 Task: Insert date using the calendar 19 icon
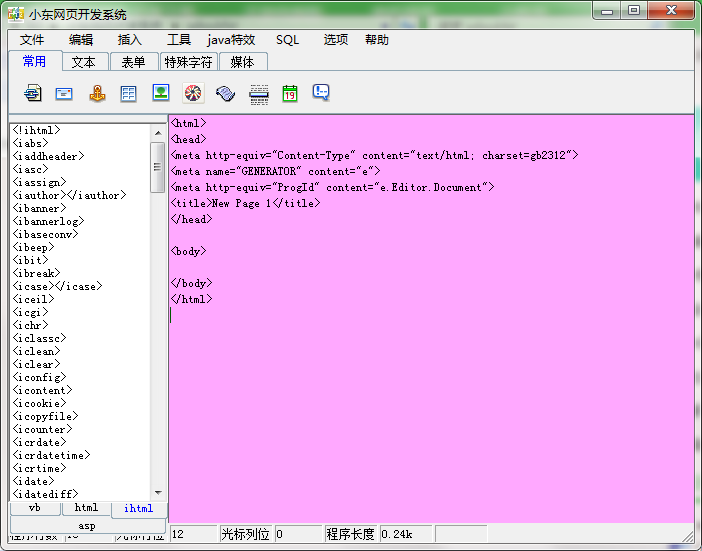click(290, 94)
